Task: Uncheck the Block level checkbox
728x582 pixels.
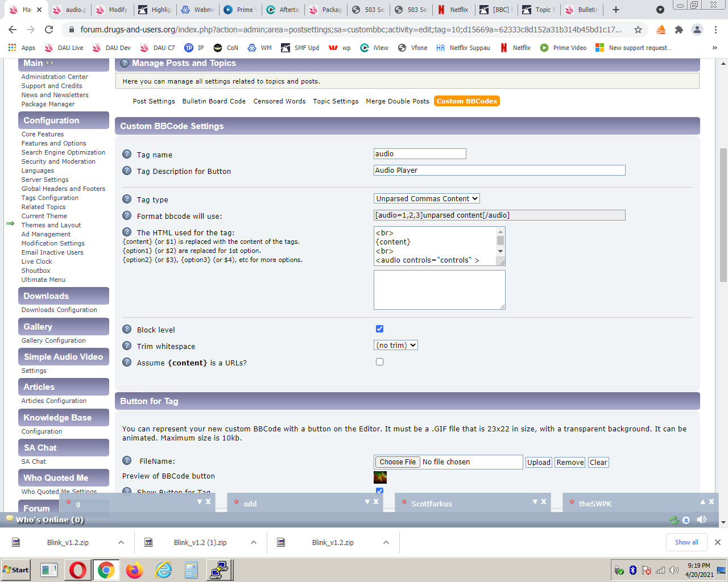Action: click(379, 329)
